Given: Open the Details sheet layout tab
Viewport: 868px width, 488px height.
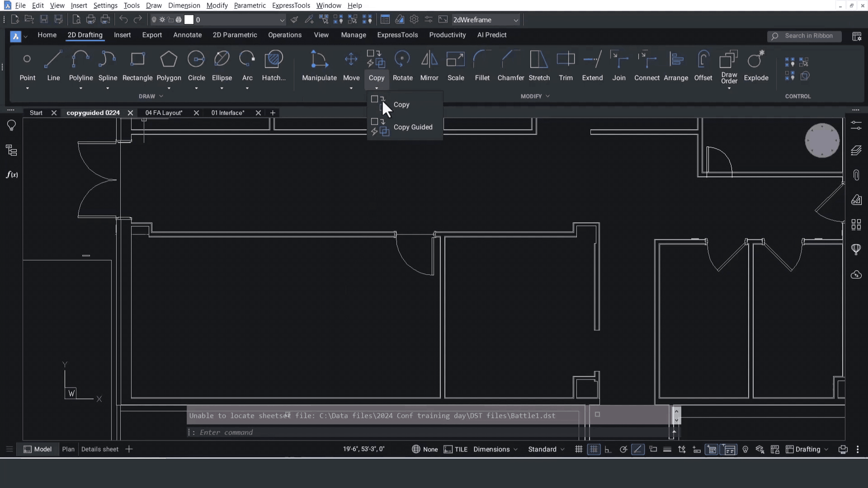Looking at the screenshot, I should pyautogui.click(x=99, y=449).
